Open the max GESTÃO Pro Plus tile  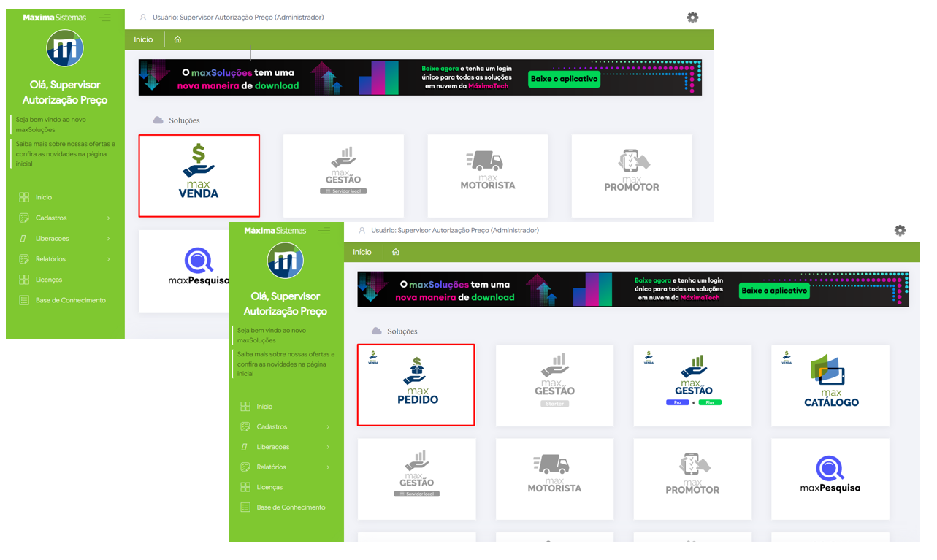point(692,386)
